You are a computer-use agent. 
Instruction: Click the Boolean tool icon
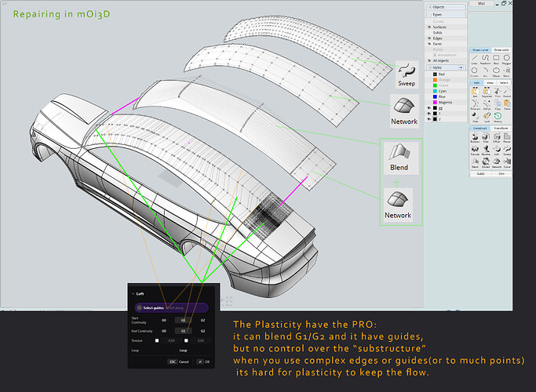(475, 138)
